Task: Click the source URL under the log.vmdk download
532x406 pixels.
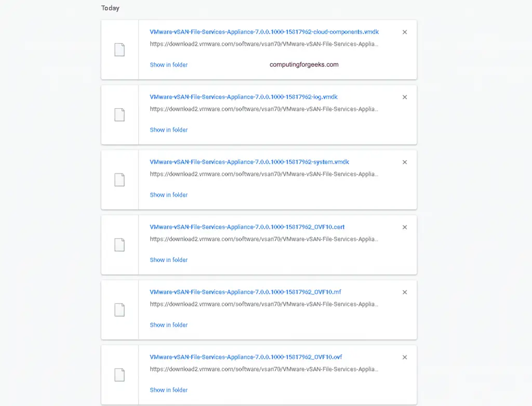Action: click(x=264, y=109)
